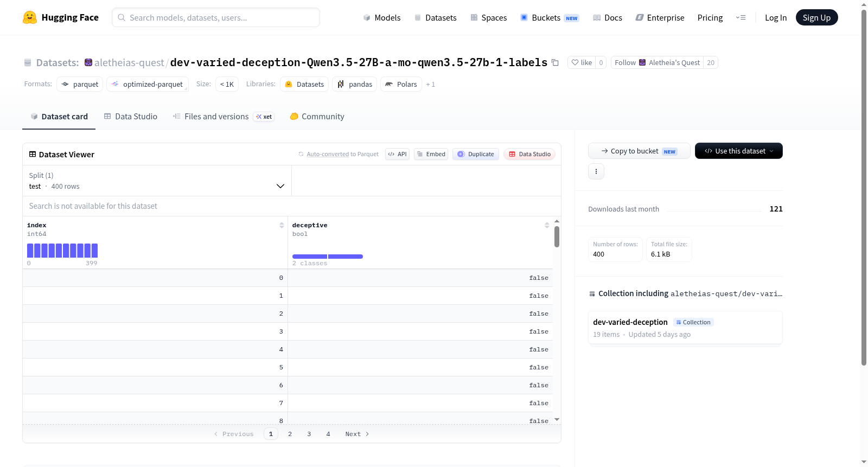Open the Pricing nav item

point(710,17)
